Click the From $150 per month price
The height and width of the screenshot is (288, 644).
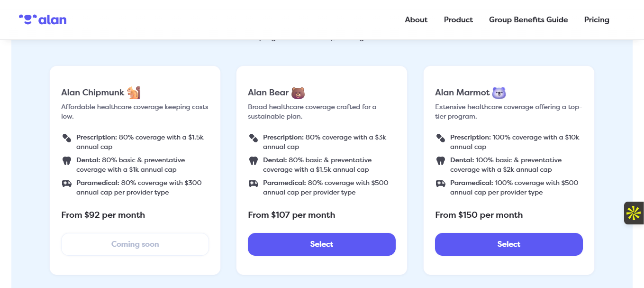[479, 215]
